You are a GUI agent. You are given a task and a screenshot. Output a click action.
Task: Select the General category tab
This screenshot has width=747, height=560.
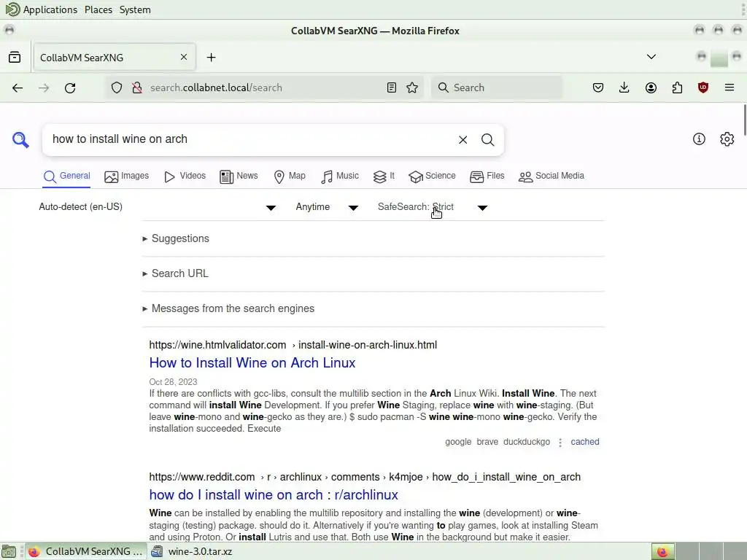(x=66, y=176)
